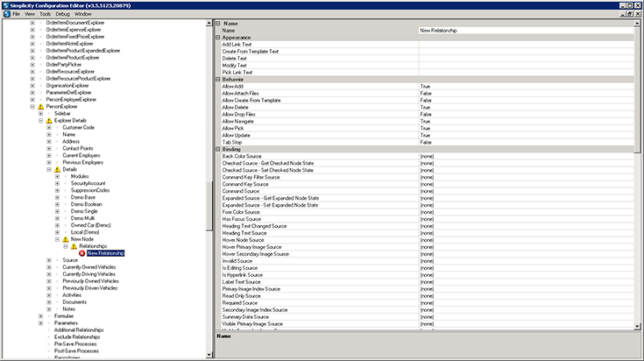Screen dimensions: 644x361
Task: Open the Window menu
Action: (83, 14)
